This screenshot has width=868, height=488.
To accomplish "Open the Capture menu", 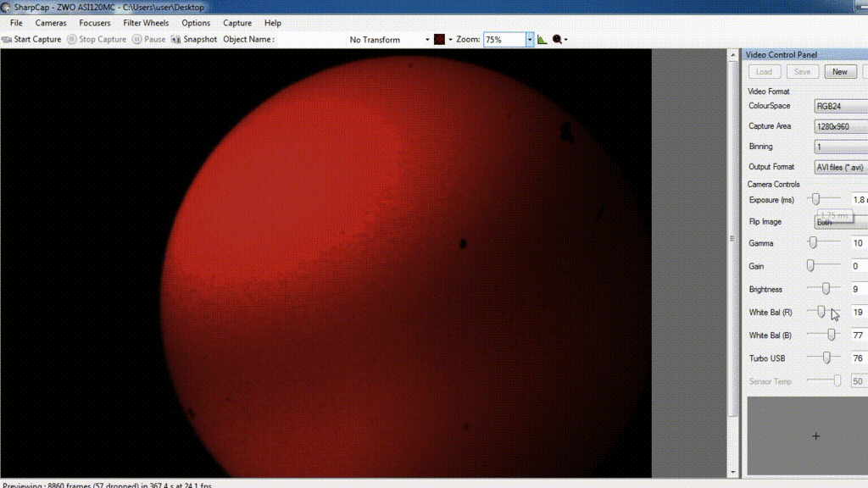I will (x=237, y=23).
